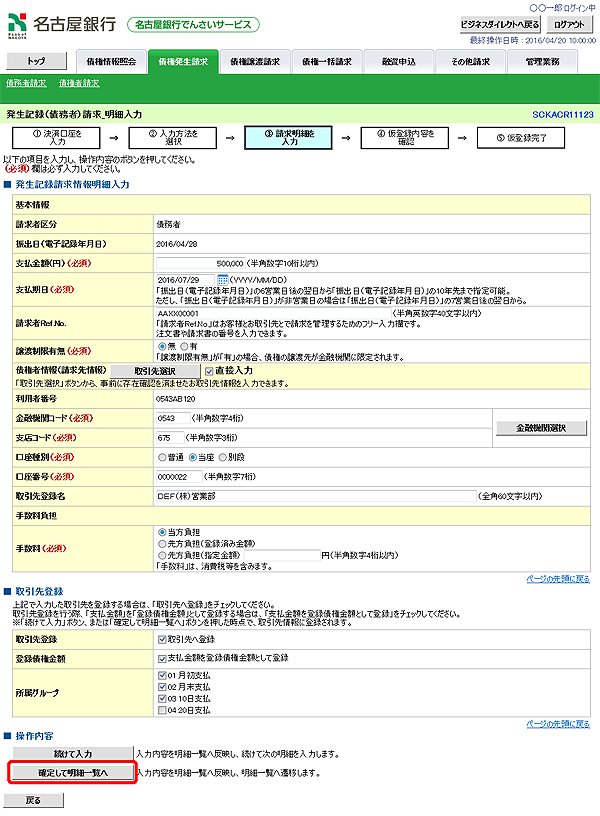Select 当座 account type

click(x=193, y=457)
